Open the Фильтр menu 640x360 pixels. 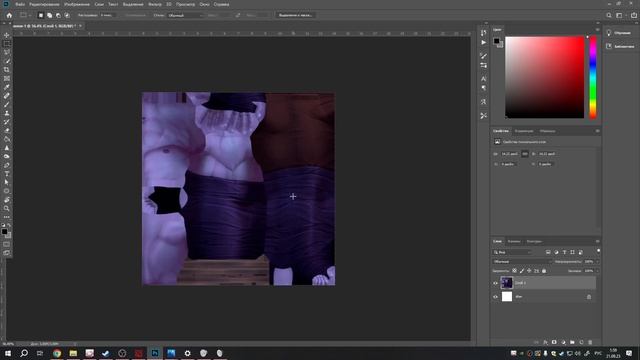click(x=155, y=4)
